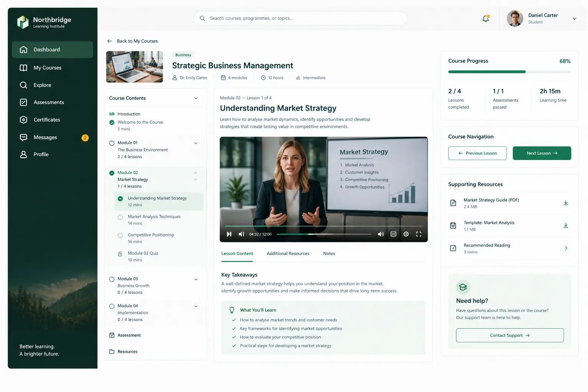Image resolution: width=588 pixels, height=392 pixels.
Task: Follow the Back to My Courses link
Action: click(132, 41)
